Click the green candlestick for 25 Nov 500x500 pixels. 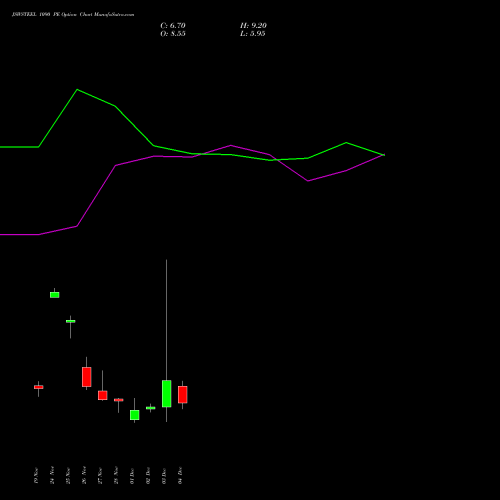tap(71, 321)
